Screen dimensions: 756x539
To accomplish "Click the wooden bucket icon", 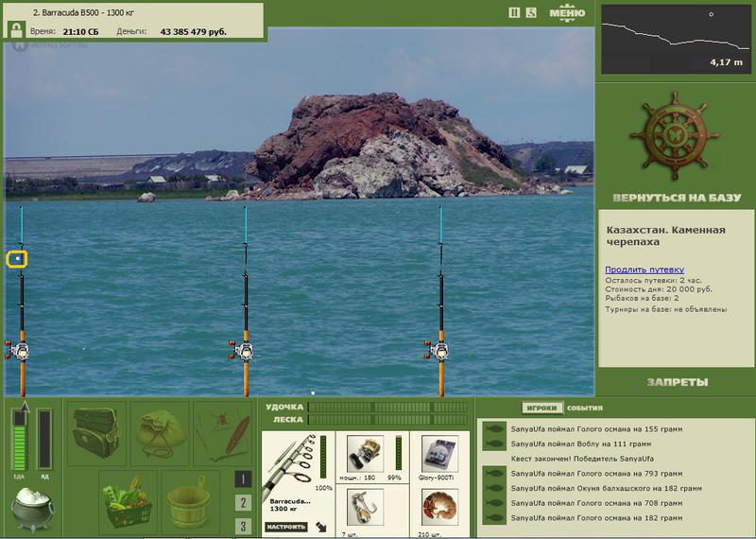I will [191, 502].
